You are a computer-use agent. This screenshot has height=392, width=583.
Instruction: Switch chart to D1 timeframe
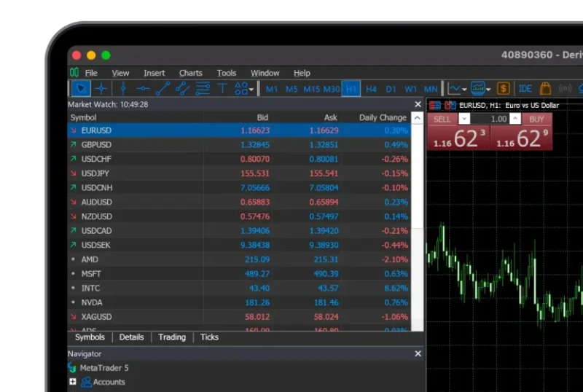[x=391, y=90]
